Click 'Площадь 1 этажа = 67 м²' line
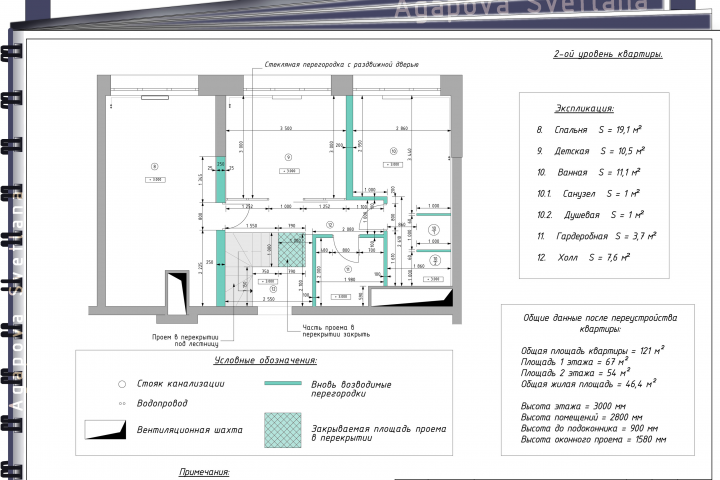This screenshot has width=720, height=480. point(574,361)
